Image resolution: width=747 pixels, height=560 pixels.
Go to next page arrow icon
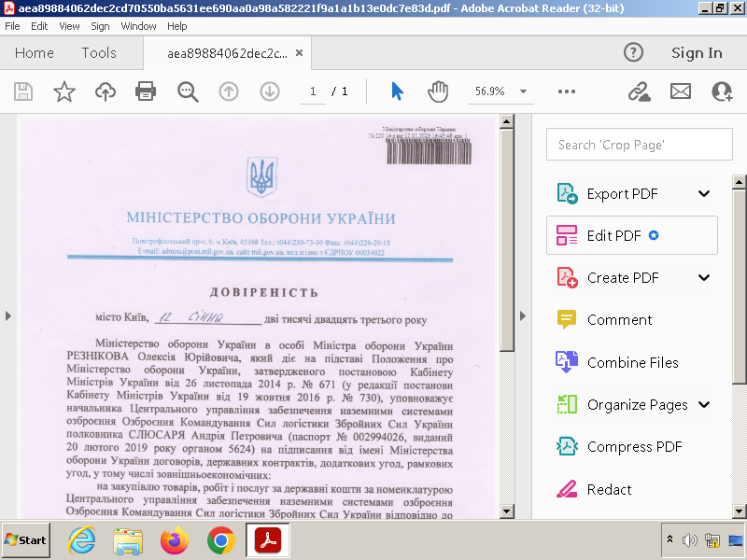pos(270,91)
